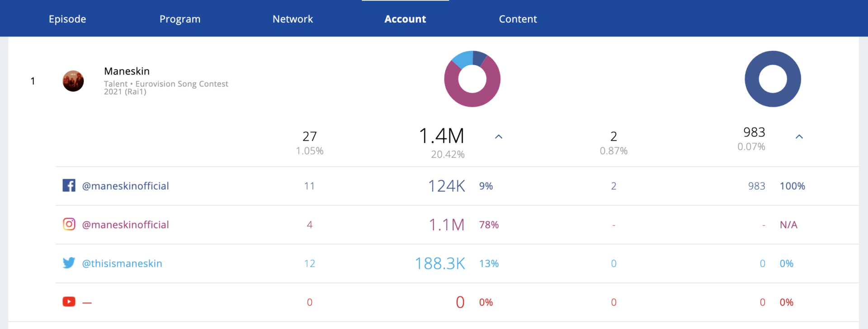Click the Facebook 124K value
The image size is (868, 329).
(x=447, y=186)
